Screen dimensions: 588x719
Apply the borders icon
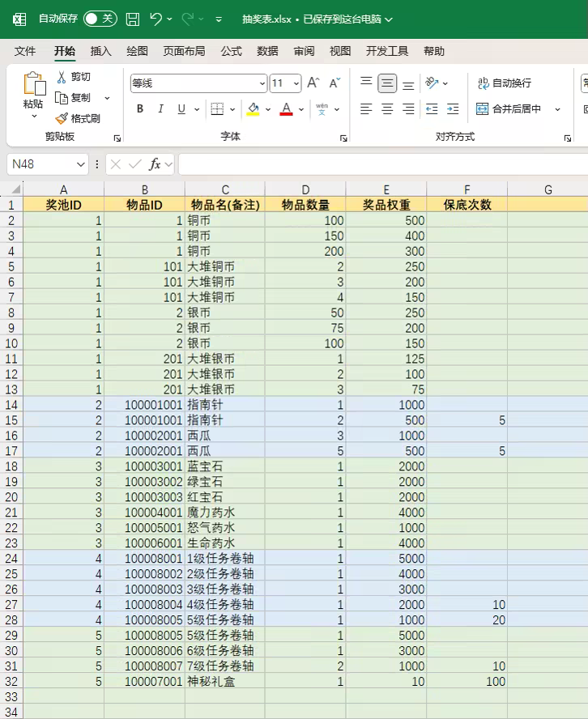(x=217, y=109)
